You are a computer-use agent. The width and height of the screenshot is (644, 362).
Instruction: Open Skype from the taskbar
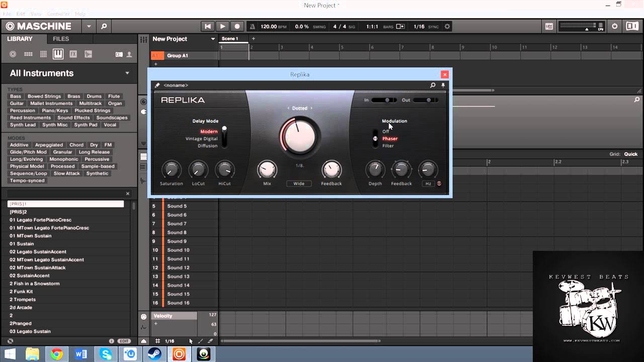[106, 354]
